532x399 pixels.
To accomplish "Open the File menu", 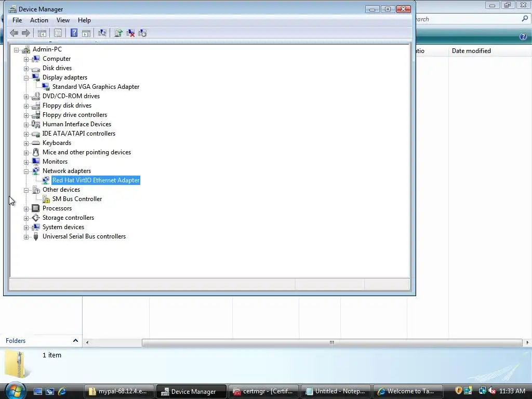I will pos(17,20).
